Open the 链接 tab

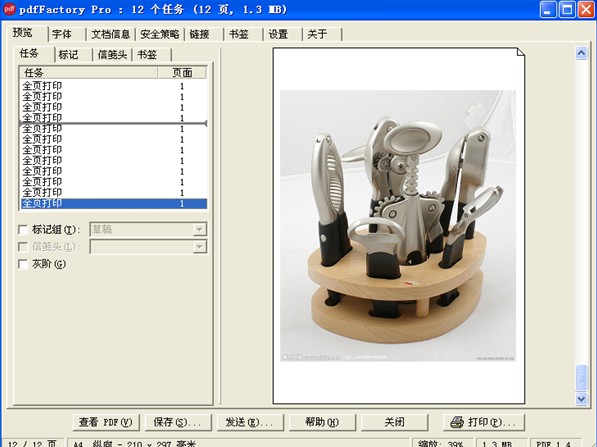[204, 34]
